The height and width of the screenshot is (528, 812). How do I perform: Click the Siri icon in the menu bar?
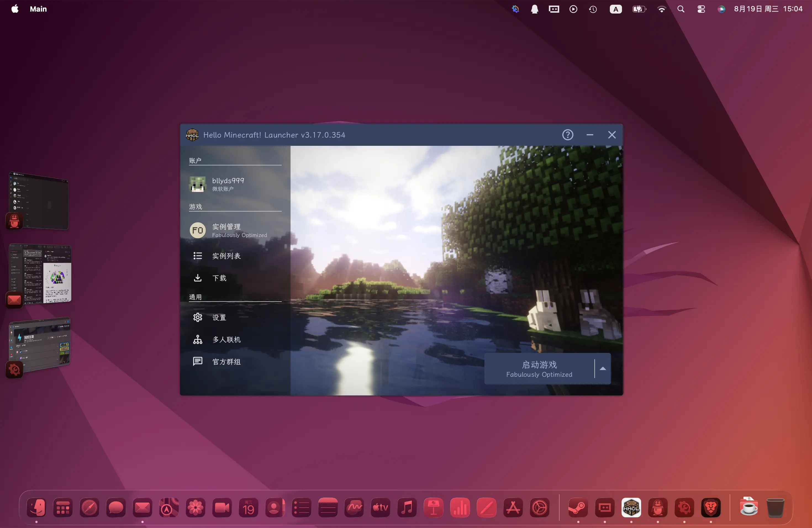[721, 9]
